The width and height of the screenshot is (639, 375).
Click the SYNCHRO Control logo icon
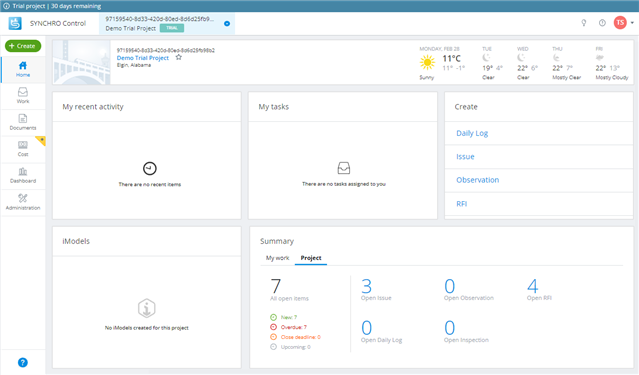(15, 23)
